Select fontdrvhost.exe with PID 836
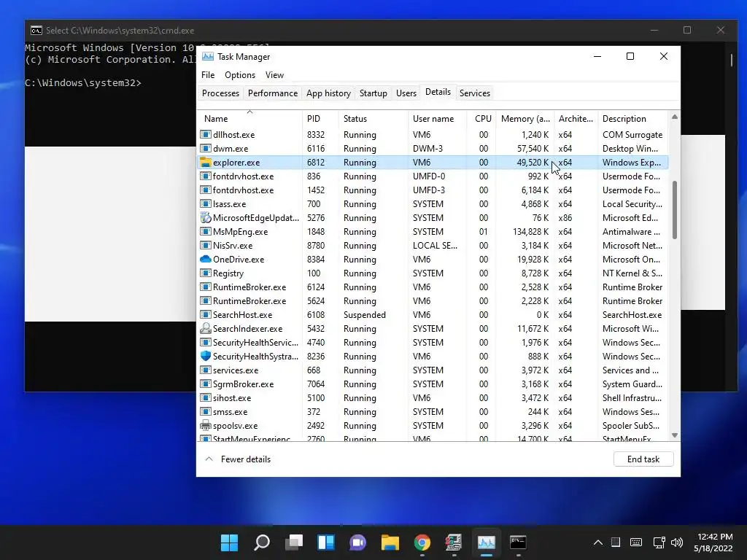Viewport: 747px width, 560px height. [x=433, y=176]
